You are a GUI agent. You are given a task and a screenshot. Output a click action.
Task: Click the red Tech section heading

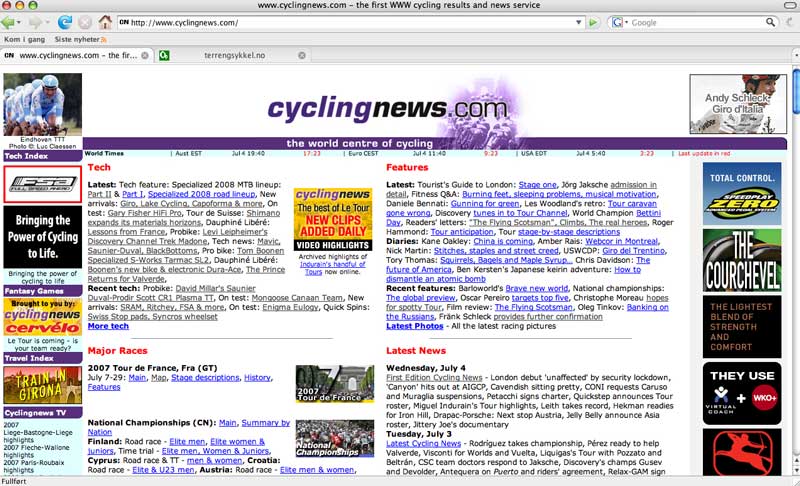99,167
